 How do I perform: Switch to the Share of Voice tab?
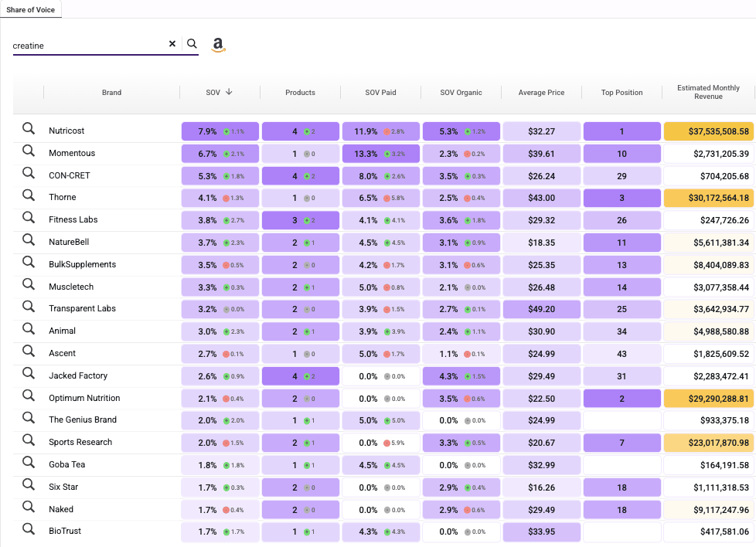click(30, 9)
